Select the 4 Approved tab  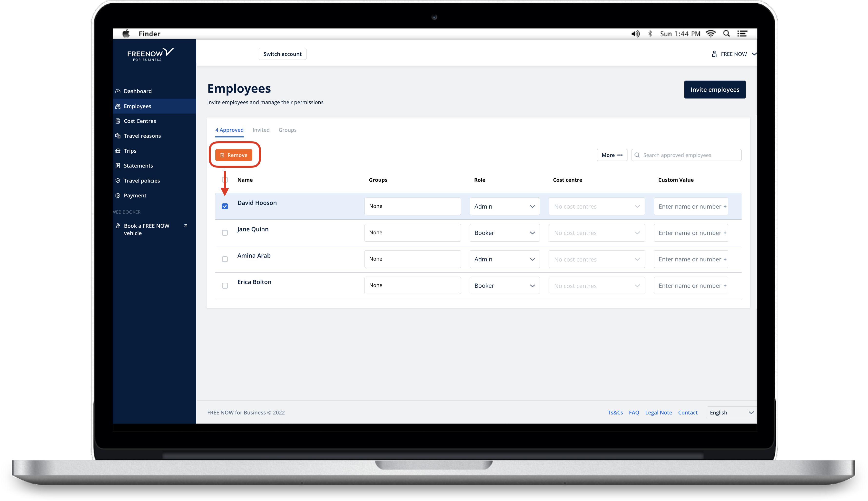click(x=229, y=130)
